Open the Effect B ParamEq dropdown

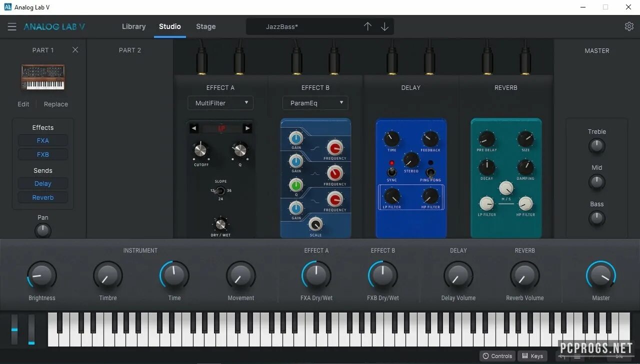315,103
